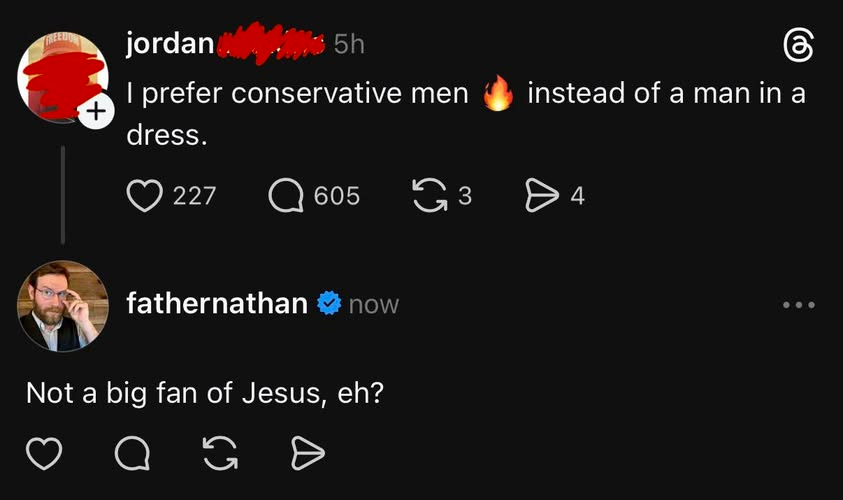Click the Threads logo icon

(796, 46)
